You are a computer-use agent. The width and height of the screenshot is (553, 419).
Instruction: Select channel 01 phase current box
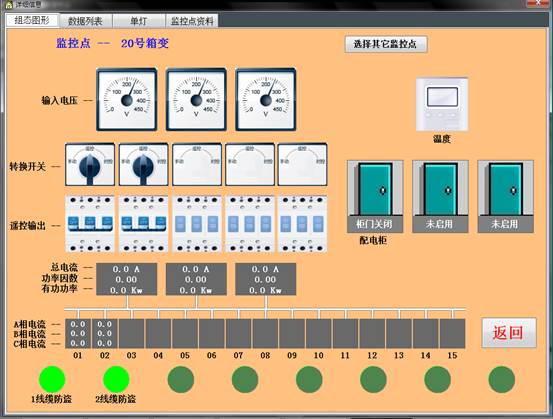pyautogui.click(x=78, y=334)
